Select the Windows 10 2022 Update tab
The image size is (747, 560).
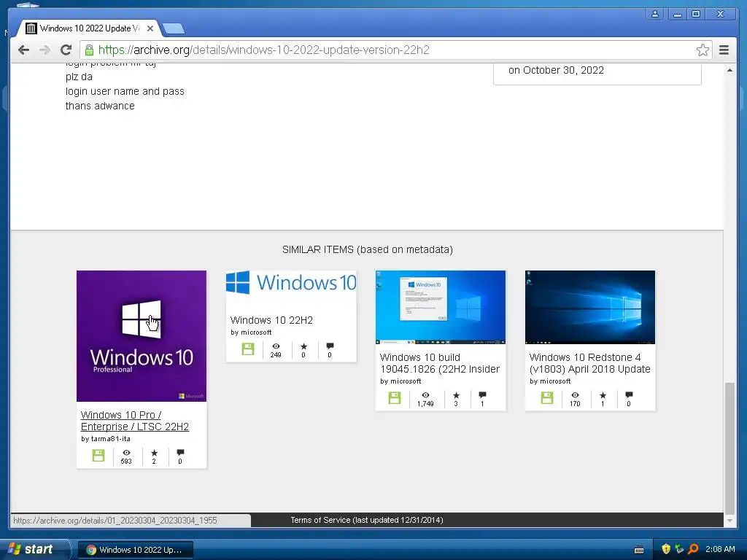tap(90, 28)
